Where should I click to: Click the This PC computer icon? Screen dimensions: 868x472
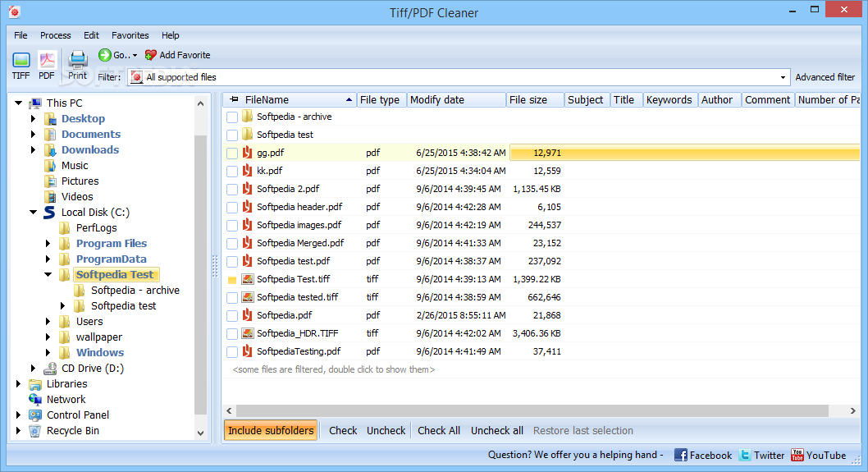[x=35, y=103]
